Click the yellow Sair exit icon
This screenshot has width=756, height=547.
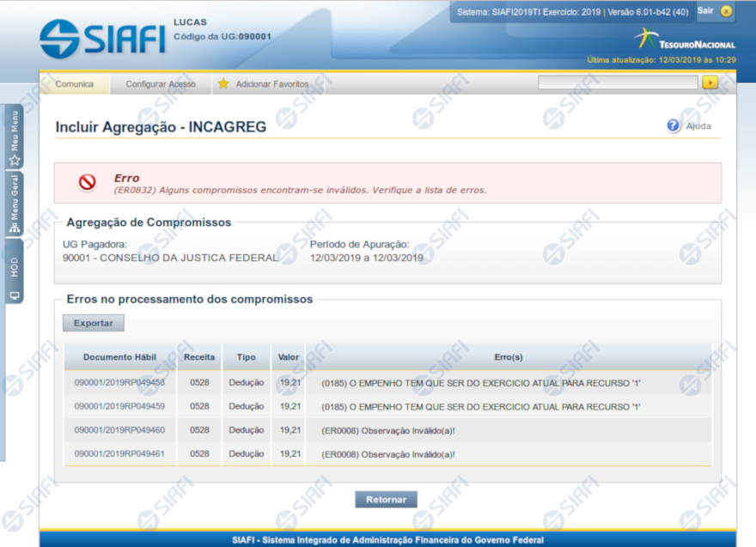coord(726,11)
